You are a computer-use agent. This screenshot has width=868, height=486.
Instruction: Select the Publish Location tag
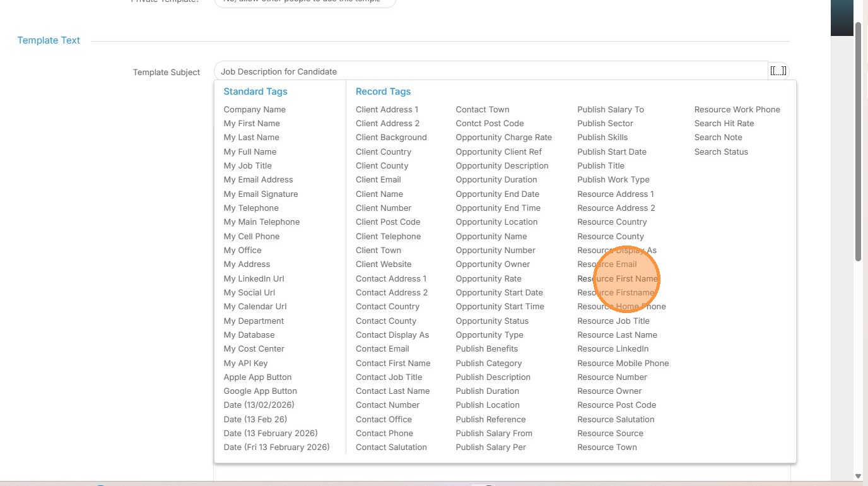click(x=488, y=405)
